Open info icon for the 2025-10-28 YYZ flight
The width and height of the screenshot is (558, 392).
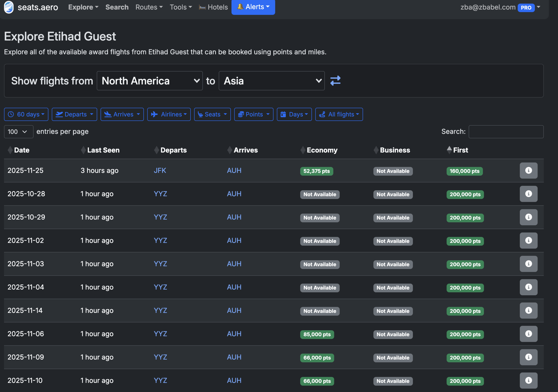pyautogui.click(x=528, y=194)
